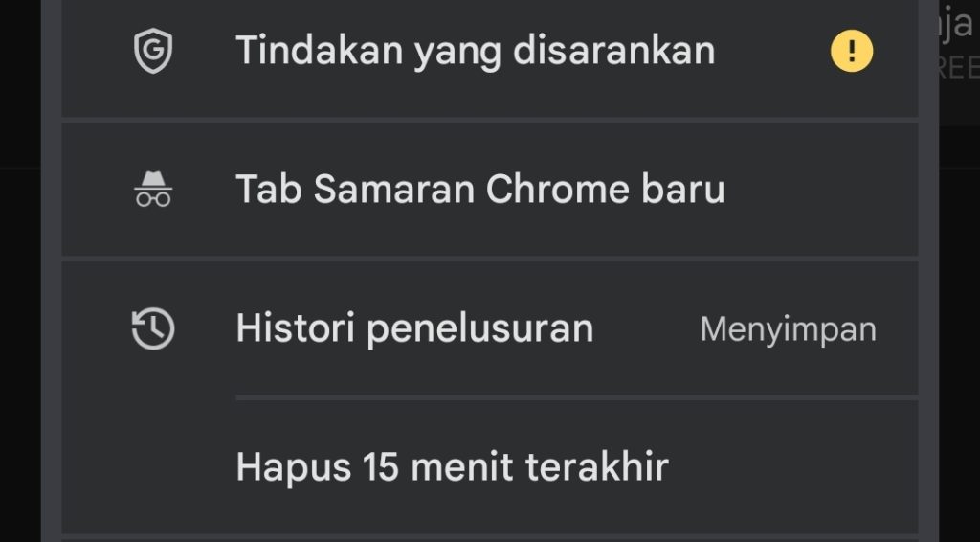Open "Tab Samaran Chrome baru"
Screen dimensions: 980x542
pos(479,189)
